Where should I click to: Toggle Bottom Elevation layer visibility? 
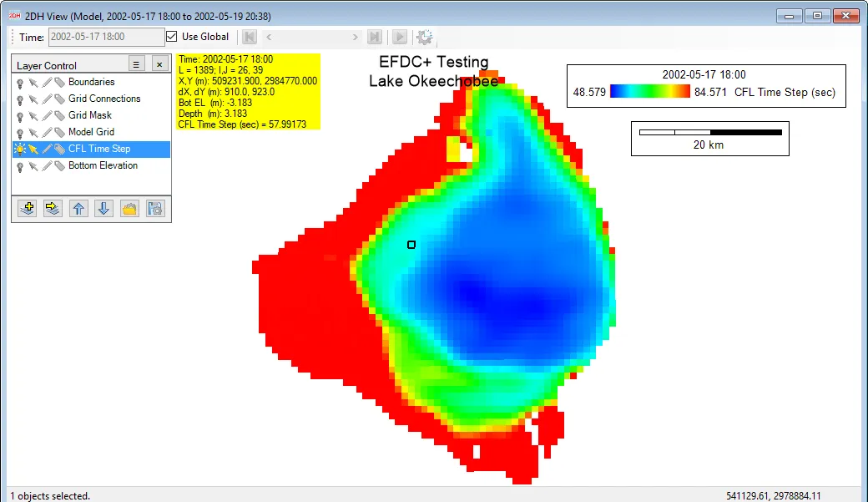coord(18,165)
